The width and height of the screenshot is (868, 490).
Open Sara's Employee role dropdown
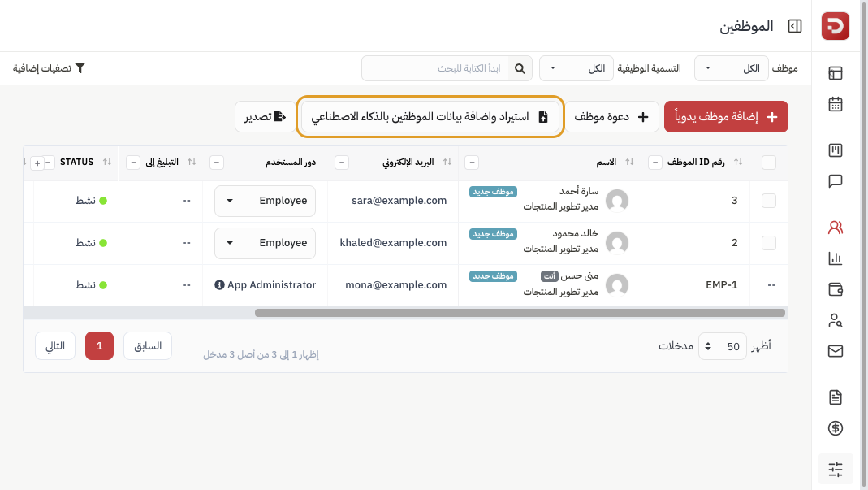pyautogui.click(x=266, y=201)
